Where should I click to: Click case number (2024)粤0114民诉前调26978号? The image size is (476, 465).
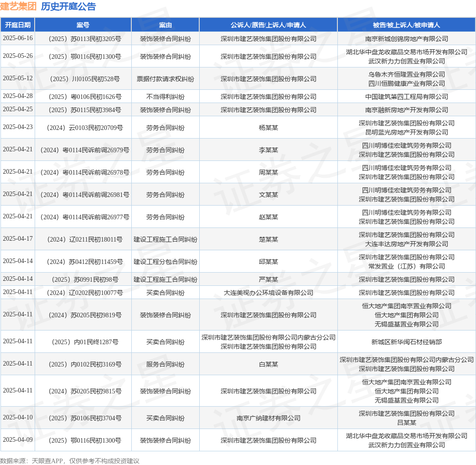85,172
